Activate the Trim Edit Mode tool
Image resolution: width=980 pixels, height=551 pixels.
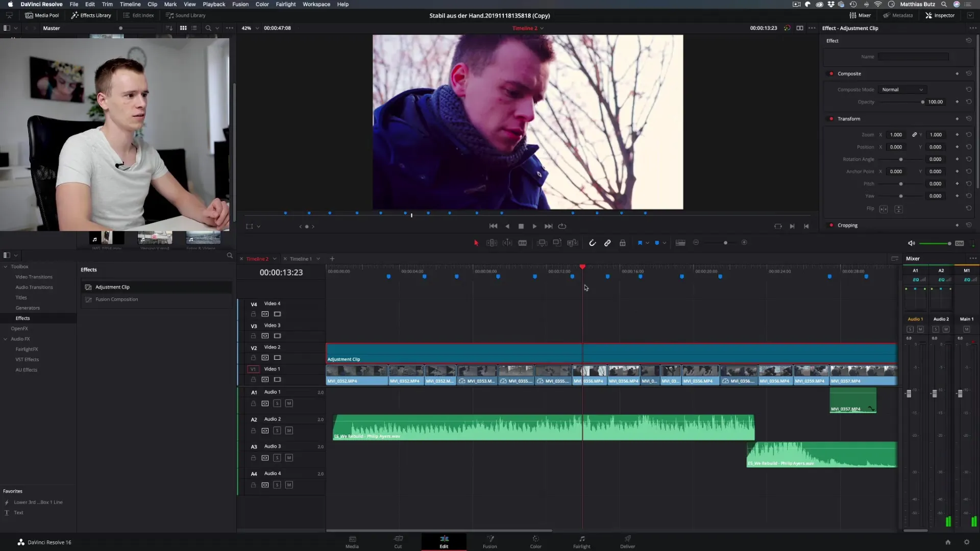pos(492,243)
